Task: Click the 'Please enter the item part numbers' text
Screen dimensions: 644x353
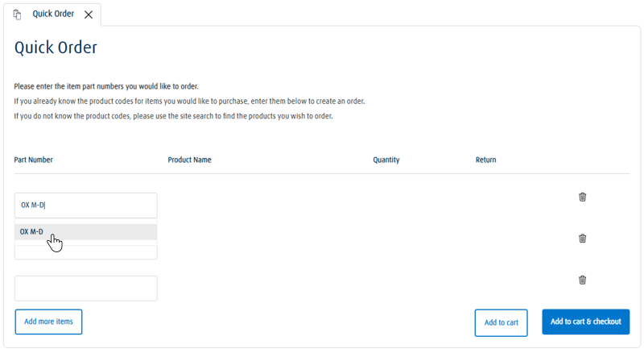Action: 106,86
